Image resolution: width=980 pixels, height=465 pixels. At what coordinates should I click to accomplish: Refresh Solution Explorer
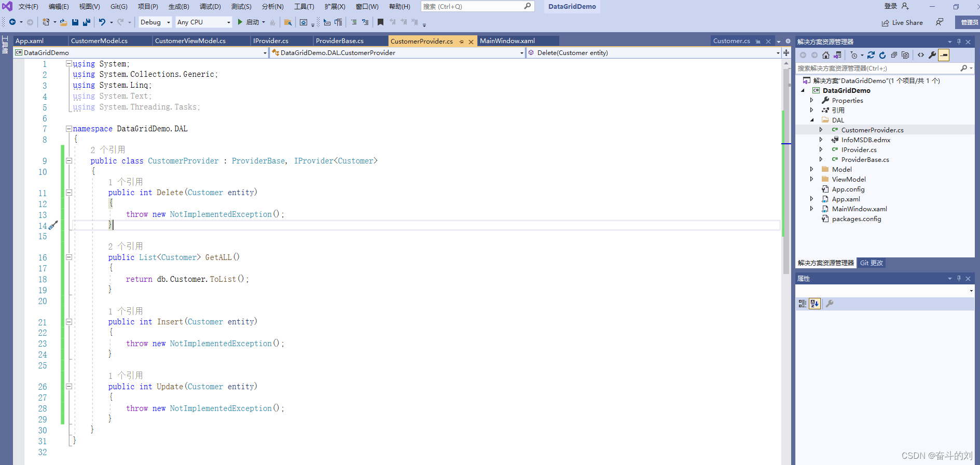click(882, 55)
